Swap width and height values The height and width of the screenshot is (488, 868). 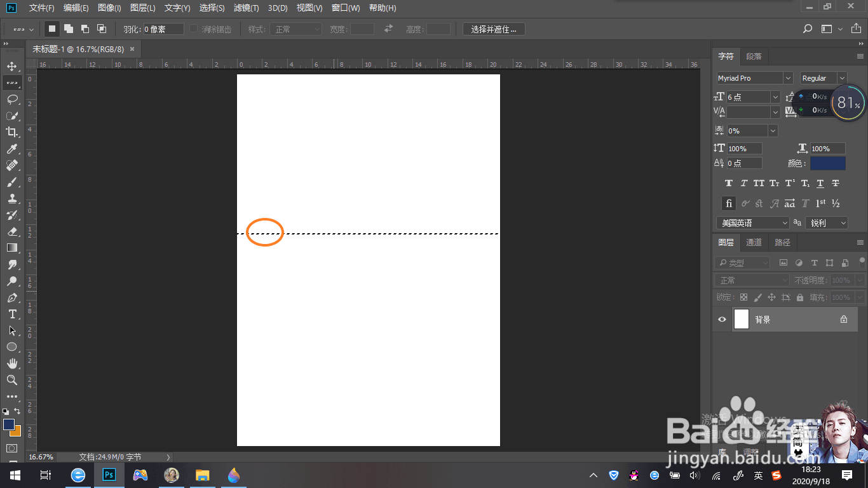(388, 29)
